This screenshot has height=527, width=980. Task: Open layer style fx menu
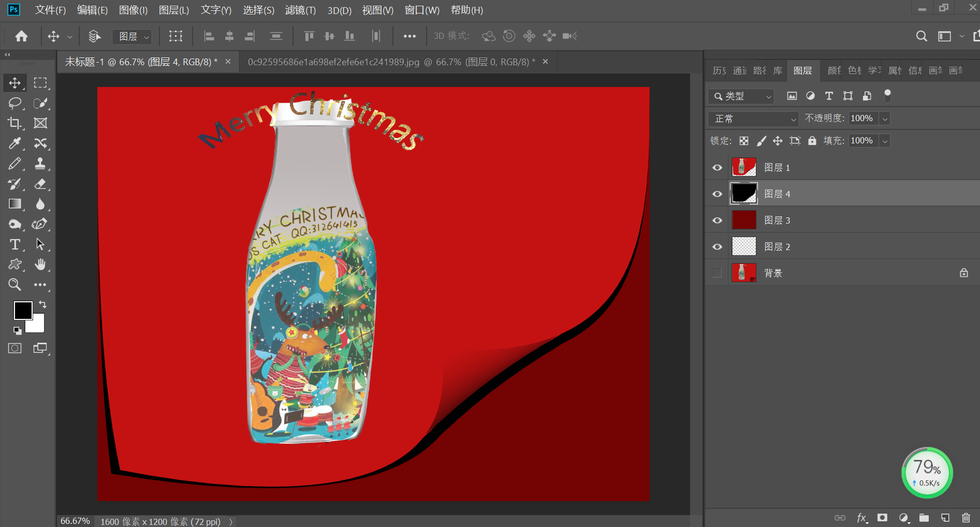[x=861, y=518]
